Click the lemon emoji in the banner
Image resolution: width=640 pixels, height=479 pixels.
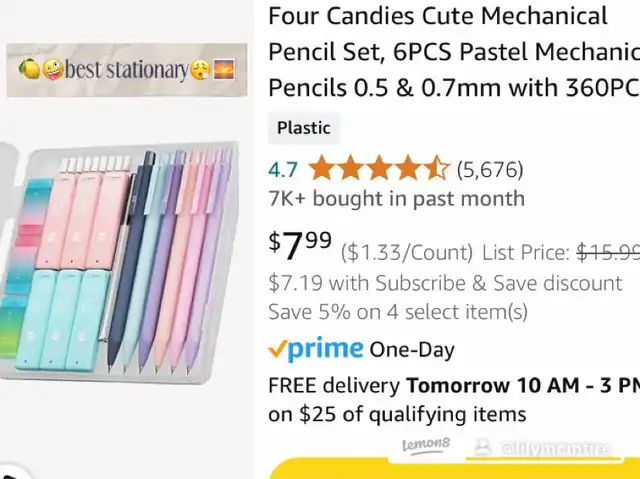tap(29, 69)
